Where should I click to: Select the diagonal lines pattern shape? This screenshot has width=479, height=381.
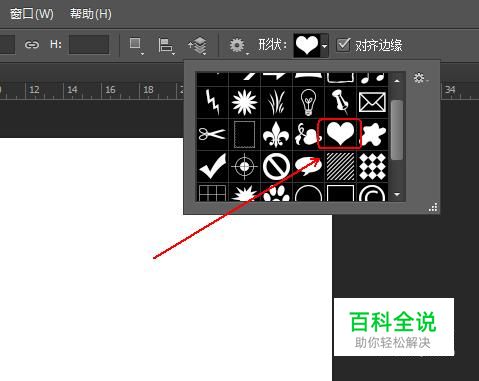pyautogui.click(x=340, y=166)
